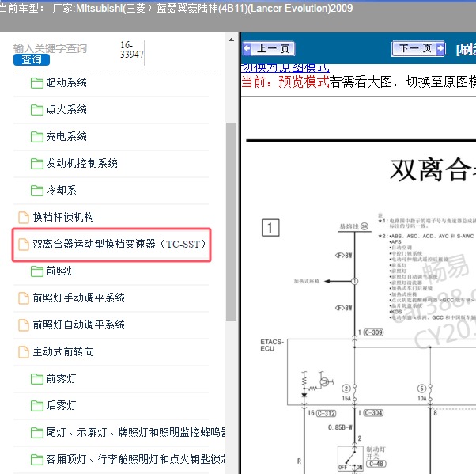Open the 冷却系 tree entry
The width and height of the screenshot is (476, 474).
(61, 190)
